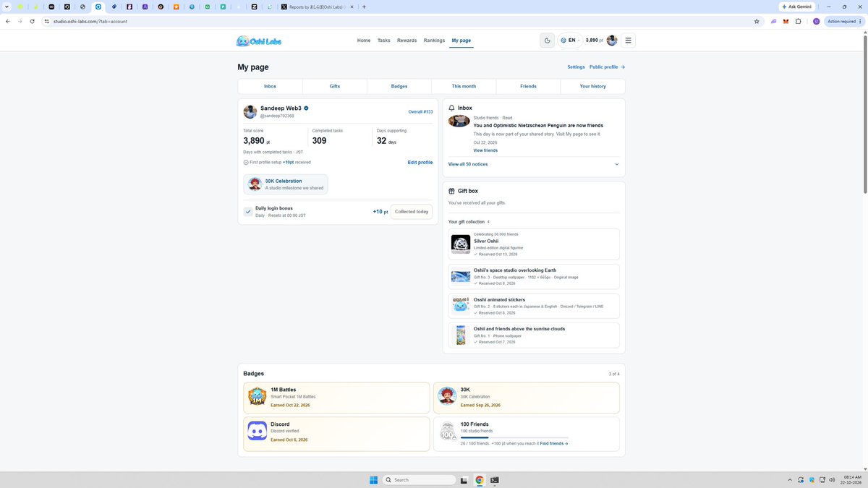
Task: Click the Find friends link
Action: 554,443
